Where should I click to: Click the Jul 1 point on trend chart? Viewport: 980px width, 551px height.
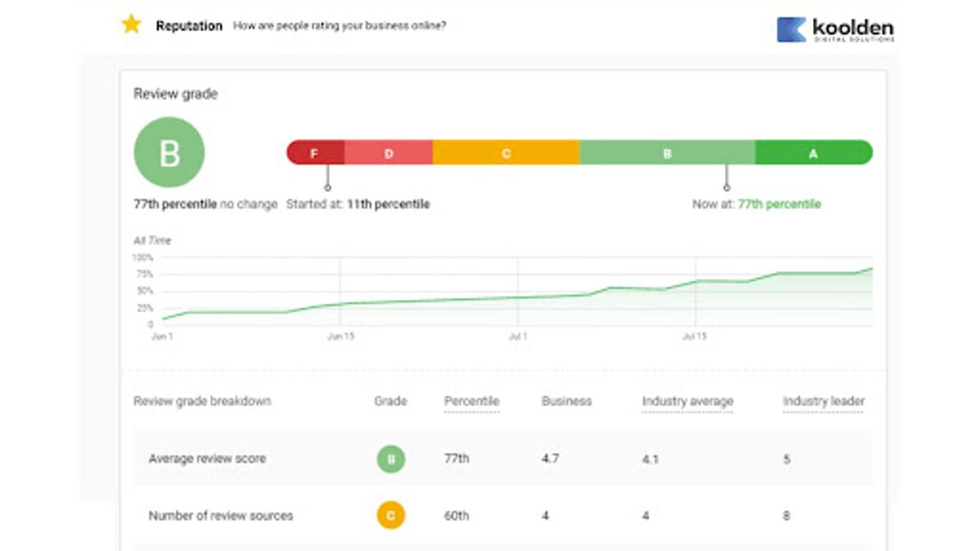(518, 298)
